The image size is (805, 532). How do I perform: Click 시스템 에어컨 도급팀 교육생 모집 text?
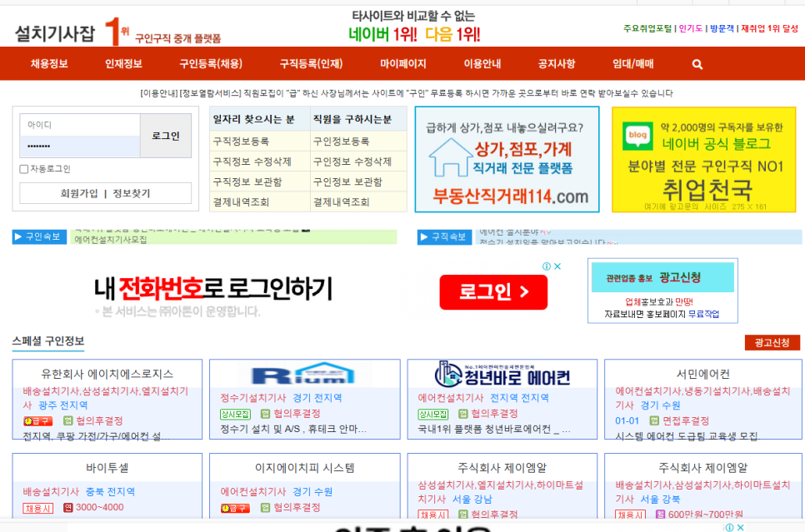click(687, 435)
